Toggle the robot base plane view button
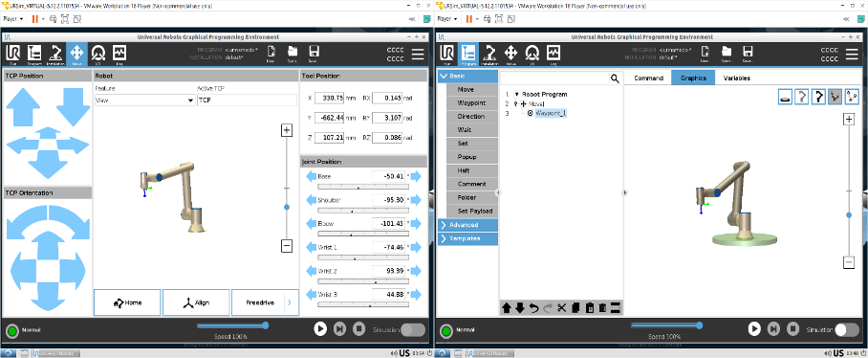Screen dimensions: 868x358 786,97
